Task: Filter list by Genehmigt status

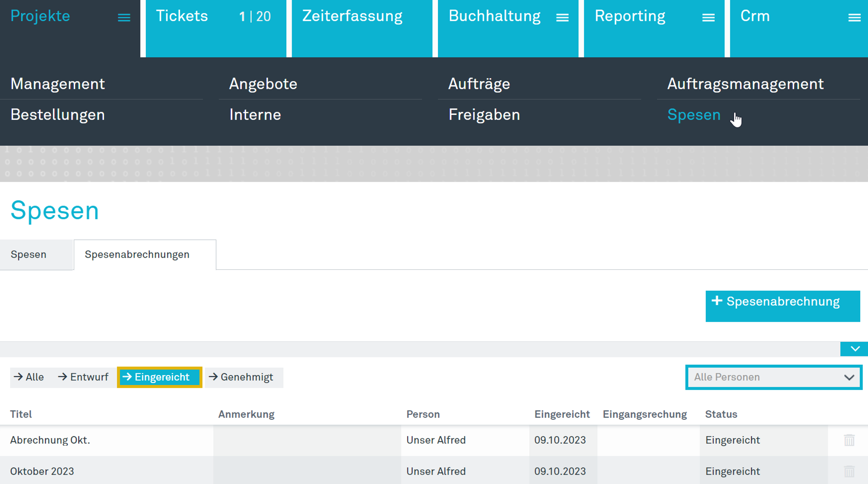Action: 243,377
